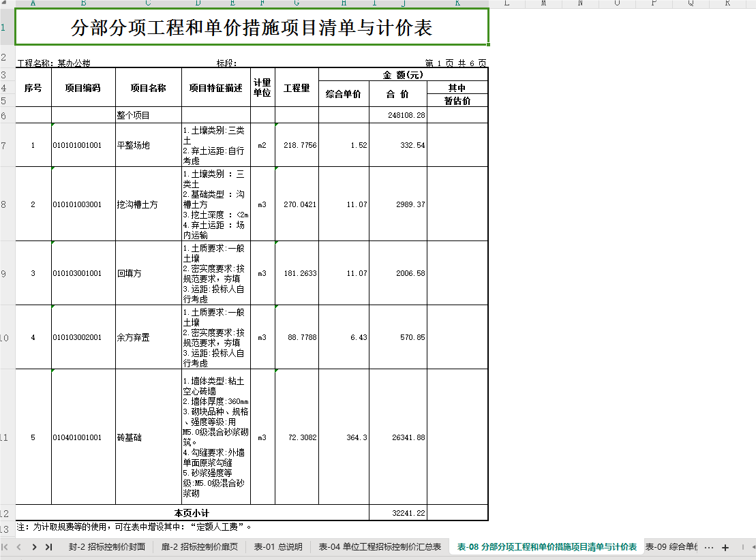This screenshot has width=756, height=560.
Task: Click the 本页小计 total value 32241.22
Action: pos(398,513)
